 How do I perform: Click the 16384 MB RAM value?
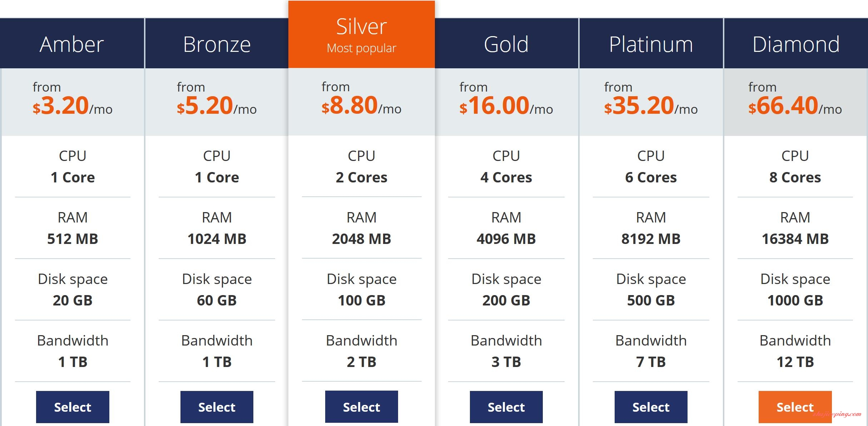tap(795, 239)
